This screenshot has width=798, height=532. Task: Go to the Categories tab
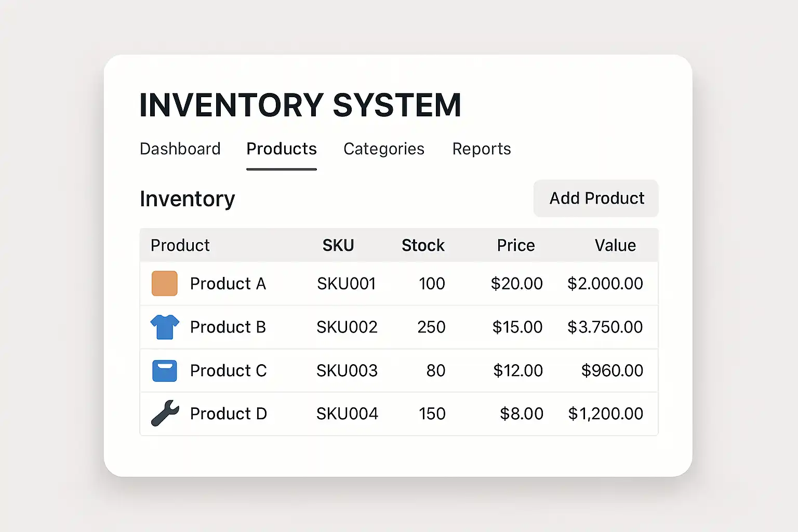pyautogui.click(x=384, y=149)
